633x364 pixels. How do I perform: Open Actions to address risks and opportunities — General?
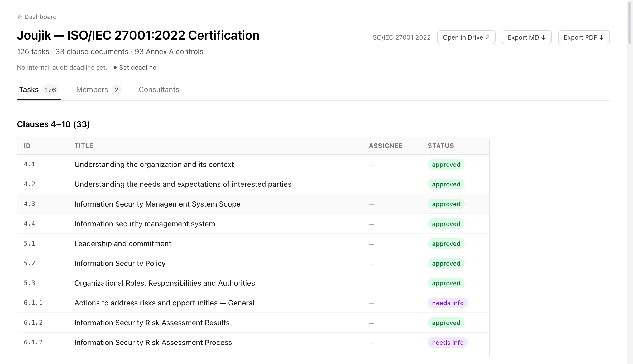(164, 303)
